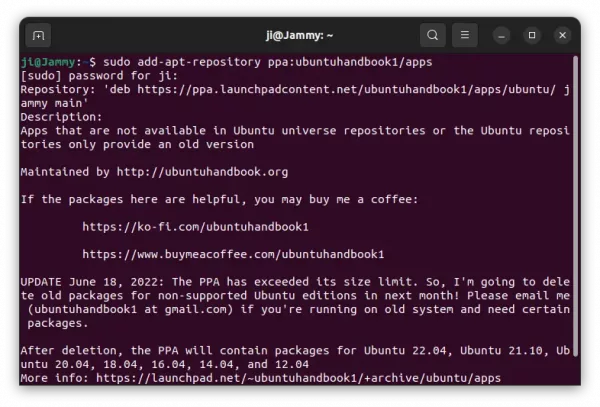This screenshot has width=600, height=407.
Task: Click the ji@Jammy: ~ window title
Action: coord(300,35)
